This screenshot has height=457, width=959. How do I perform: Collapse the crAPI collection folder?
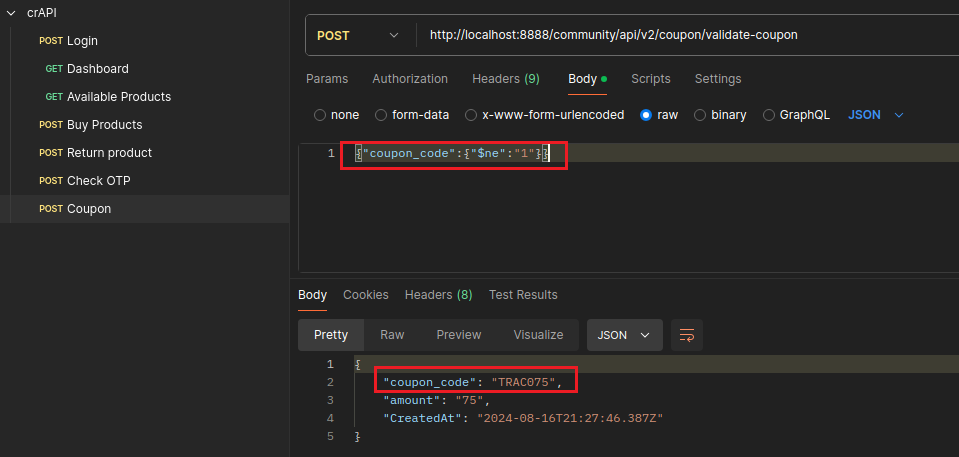tap(11, 13)
